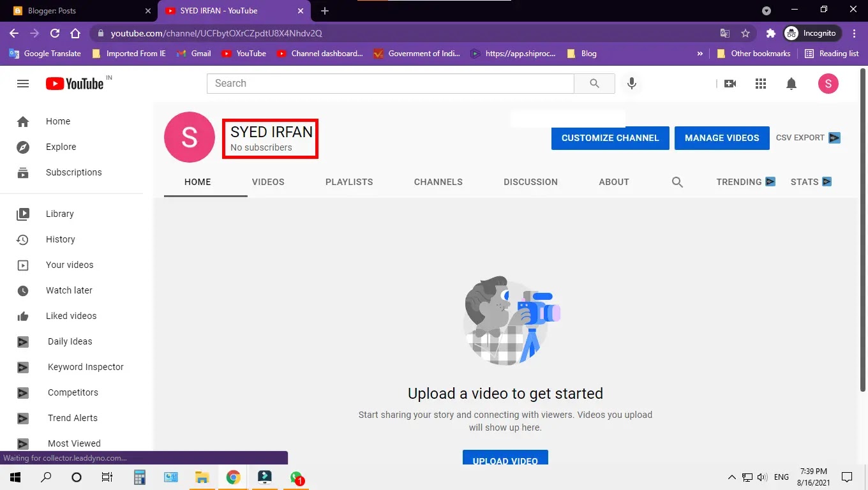Click in the YouTube search field
This screenshot has width=868, height=490.
[x=391, y=84]
